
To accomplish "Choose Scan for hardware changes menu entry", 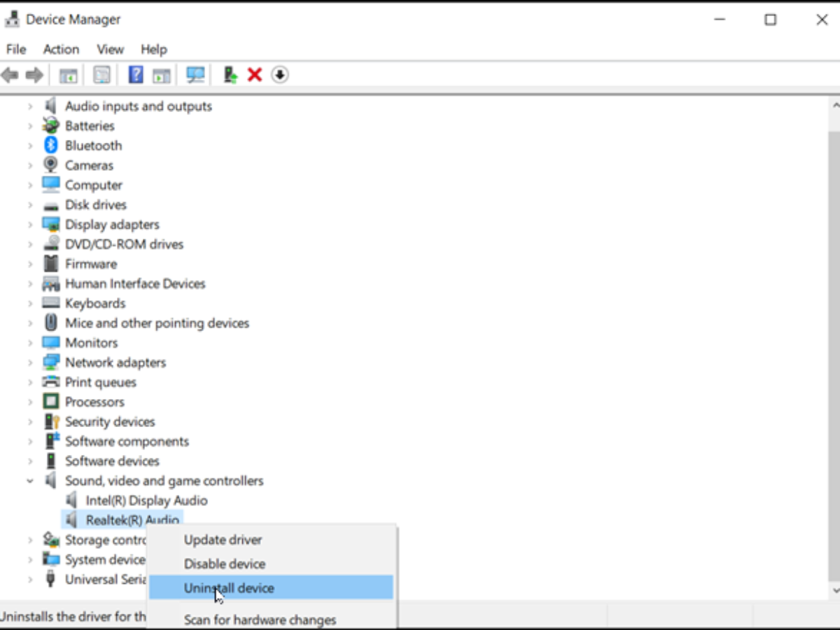I will point(272,619).
